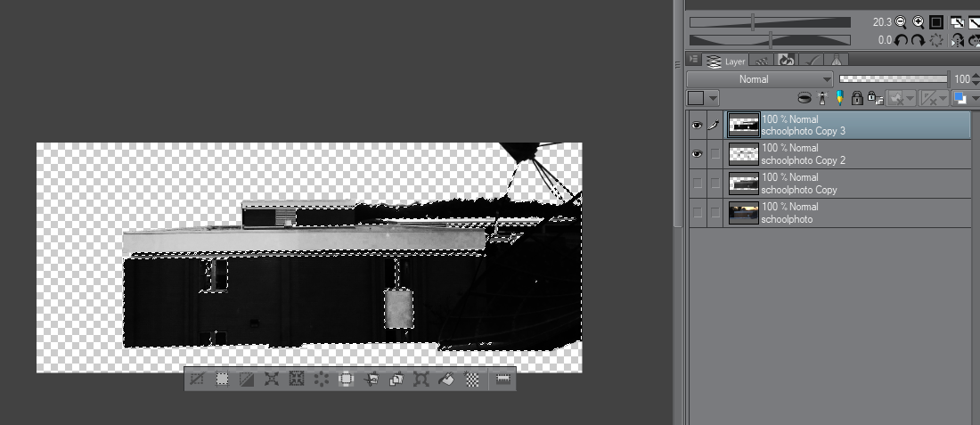Toggle Lock transparent pixels icon
The image size is (980, 425).
pos(875,98)
